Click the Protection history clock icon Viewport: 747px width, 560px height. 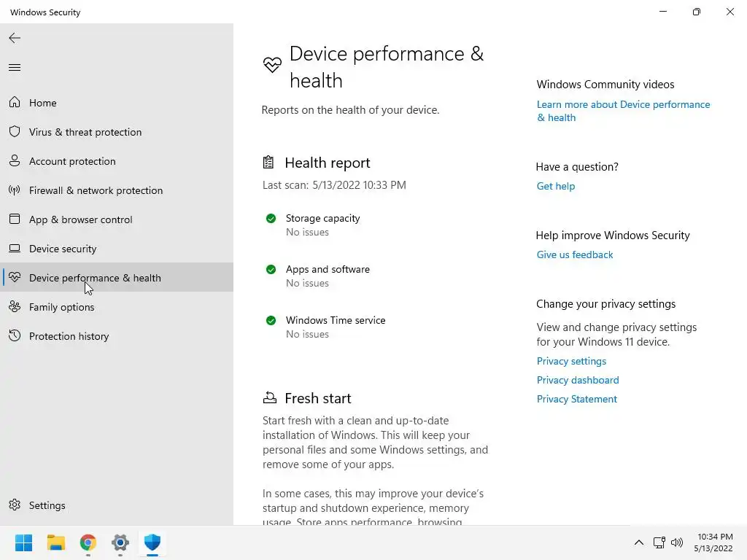pyautogui.click(x=15, y=335)
